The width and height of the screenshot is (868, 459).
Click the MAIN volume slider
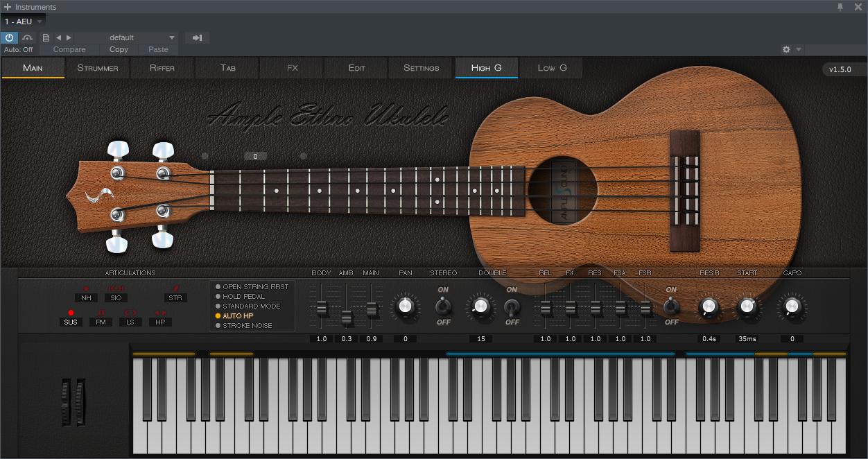[371, 308]
